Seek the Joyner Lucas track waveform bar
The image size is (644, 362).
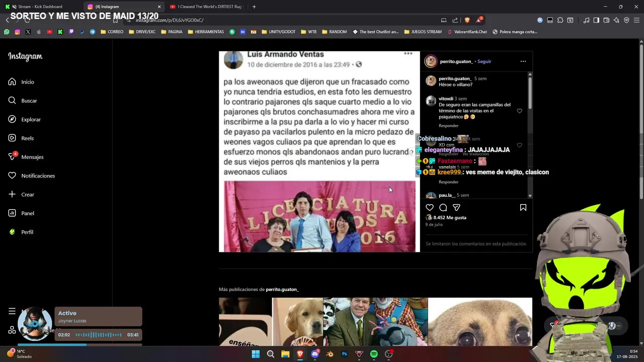click(99, 335)
